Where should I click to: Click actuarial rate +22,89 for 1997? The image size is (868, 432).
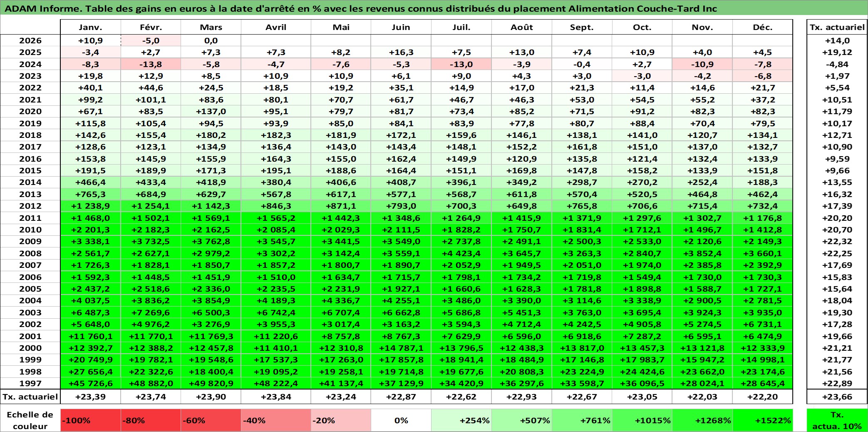837,383
